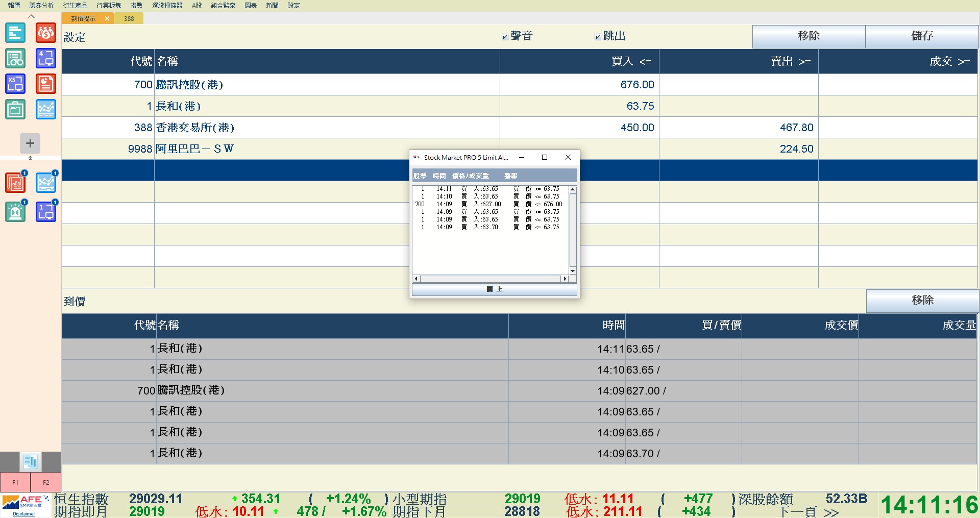
Task: Click the 買入 <= column header
Action: click(579, 61)
